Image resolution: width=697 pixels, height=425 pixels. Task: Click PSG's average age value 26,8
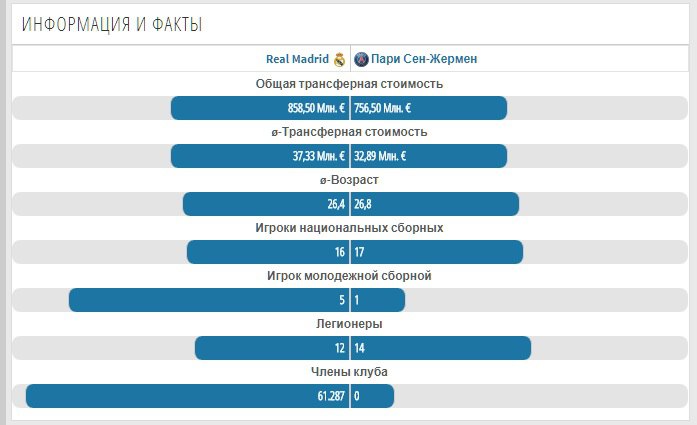[363, 204]
